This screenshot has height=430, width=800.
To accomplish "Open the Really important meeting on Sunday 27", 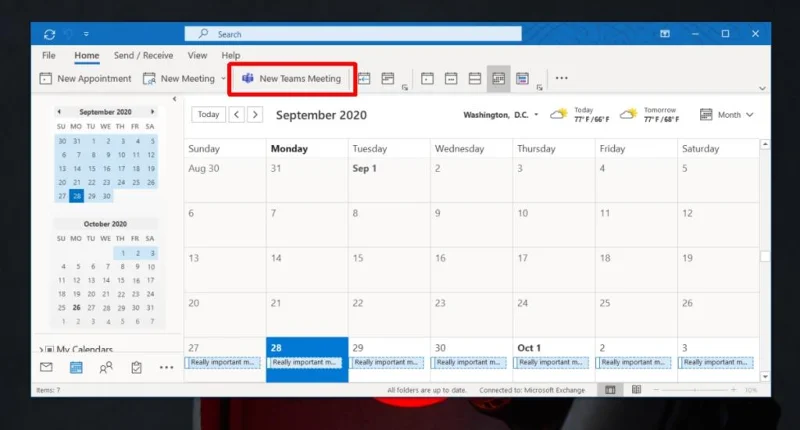I will point(222,362).
